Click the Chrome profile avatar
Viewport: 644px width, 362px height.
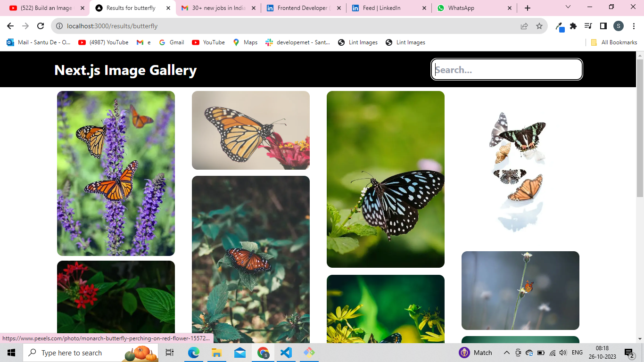pyautogui.click(x=618, y=26)
